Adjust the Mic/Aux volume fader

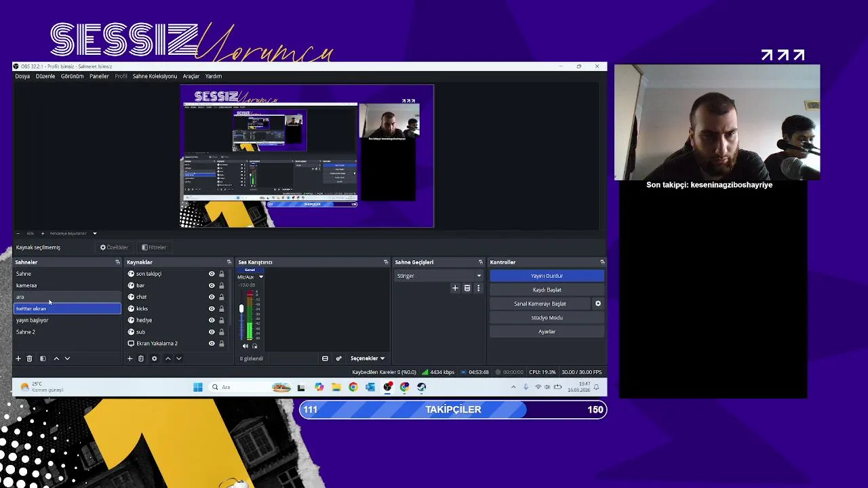pyautogui.click(x=241, y=309)
